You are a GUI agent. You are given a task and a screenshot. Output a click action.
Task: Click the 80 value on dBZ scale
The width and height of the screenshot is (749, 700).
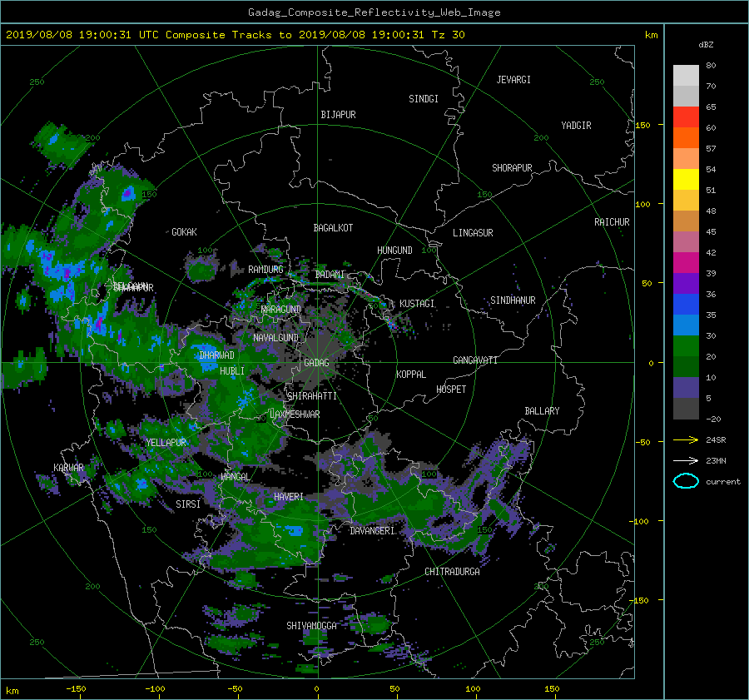[x=711, y=66]
